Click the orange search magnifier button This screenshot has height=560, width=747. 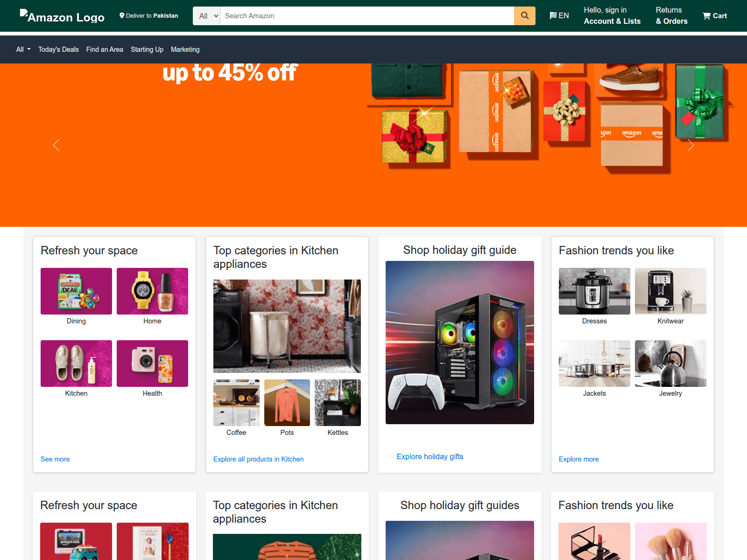click(524, 16)
